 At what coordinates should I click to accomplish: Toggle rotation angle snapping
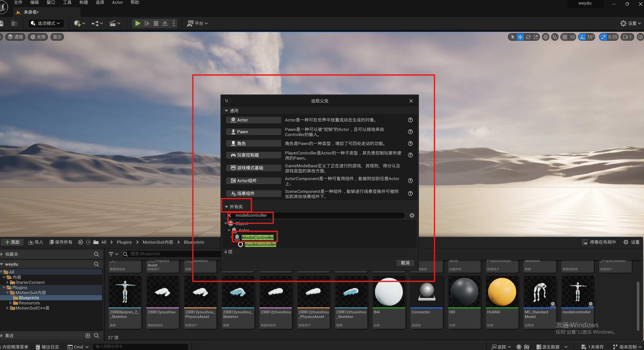[582, 37]
